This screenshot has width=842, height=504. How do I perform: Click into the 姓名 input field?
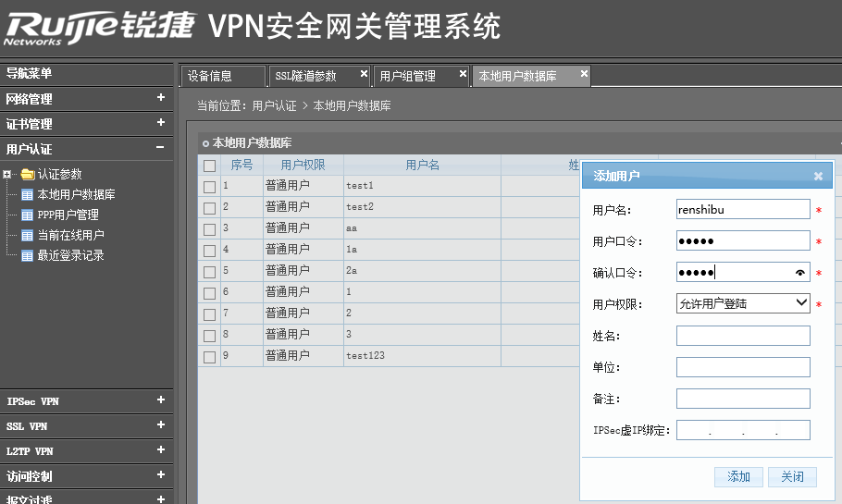click(x=743, y=336)
